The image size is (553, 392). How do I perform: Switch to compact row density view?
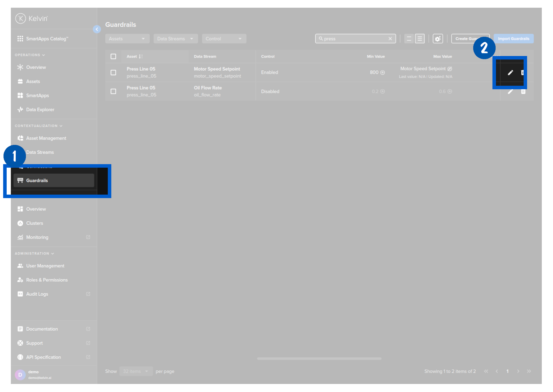[409, 39]
